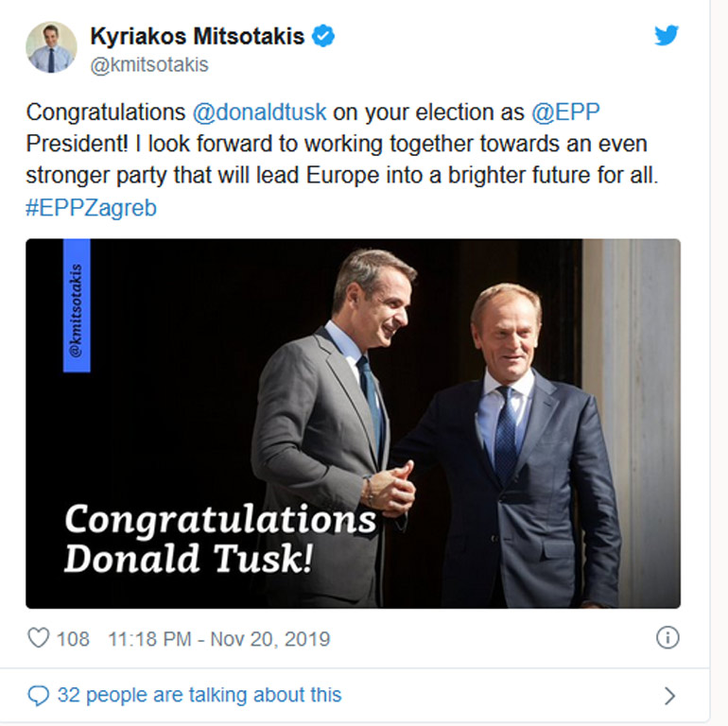Click the 11:18 PM tweet time
The height and width of the screenshot is (726, 728).
click(x=150, y=639)
